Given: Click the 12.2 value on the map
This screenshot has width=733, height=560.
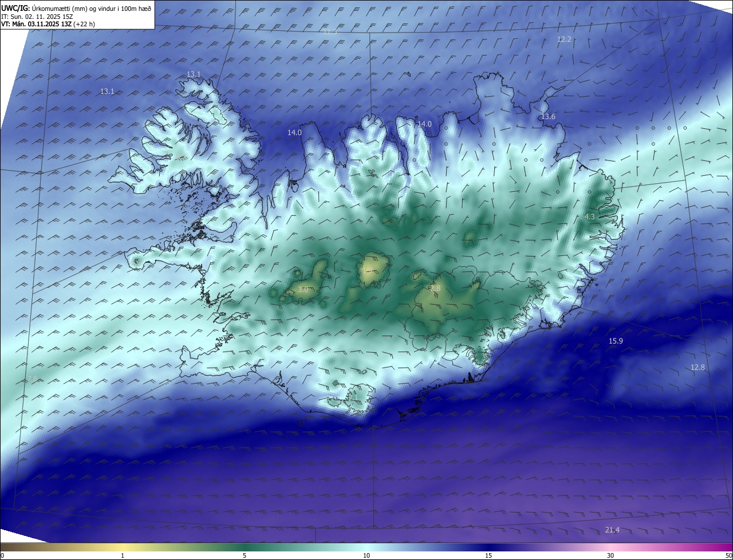Looking at the screenshot, I should 564,39.
